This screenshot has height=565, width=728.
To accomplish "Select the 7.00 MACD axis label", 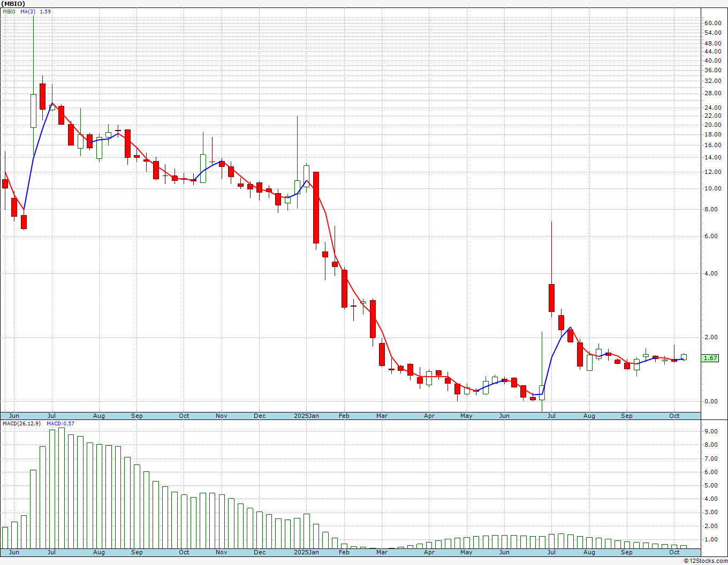I will pos(711,459).
